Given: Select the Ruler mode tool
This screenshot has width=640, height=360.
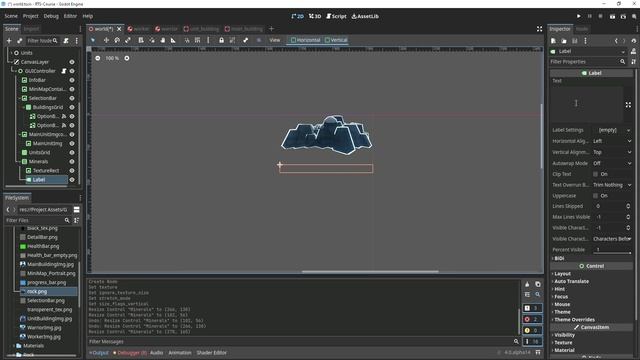Looking at the screenshot, I should (x=173, y=40).
